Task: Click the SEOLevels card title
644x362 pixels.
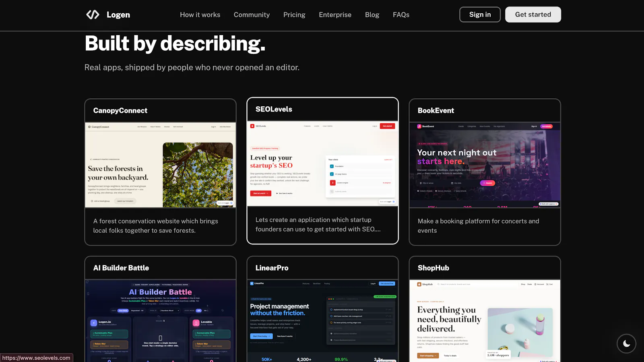Action: tap(274, 110)
